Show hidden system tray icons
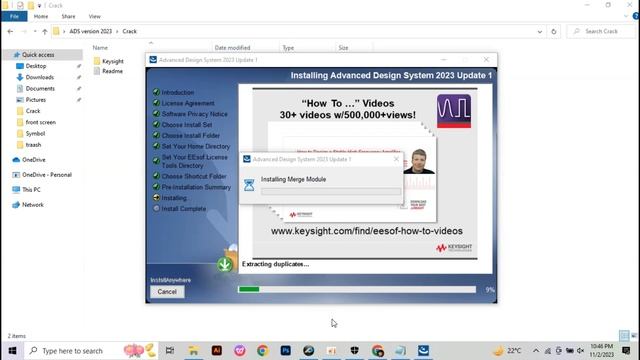The image size is (640, 360). [x=536, y=351]
